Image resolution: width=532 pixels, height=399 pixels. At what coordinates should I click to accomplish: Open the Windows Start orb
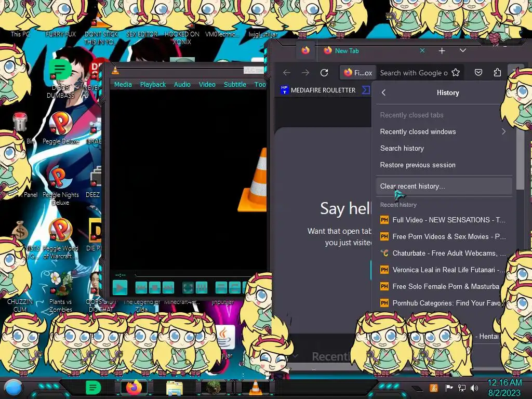pos(13,388)
